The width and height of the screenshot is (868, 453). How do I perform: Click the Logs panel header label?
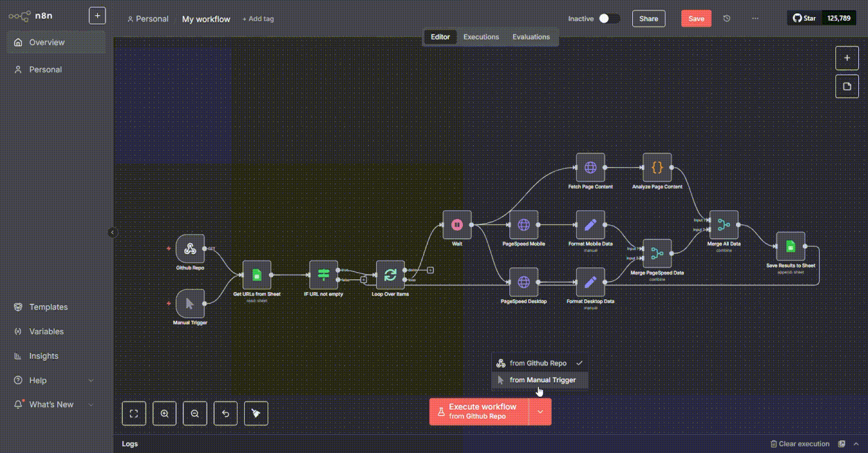pyautogui.click(x=130, y=444)
